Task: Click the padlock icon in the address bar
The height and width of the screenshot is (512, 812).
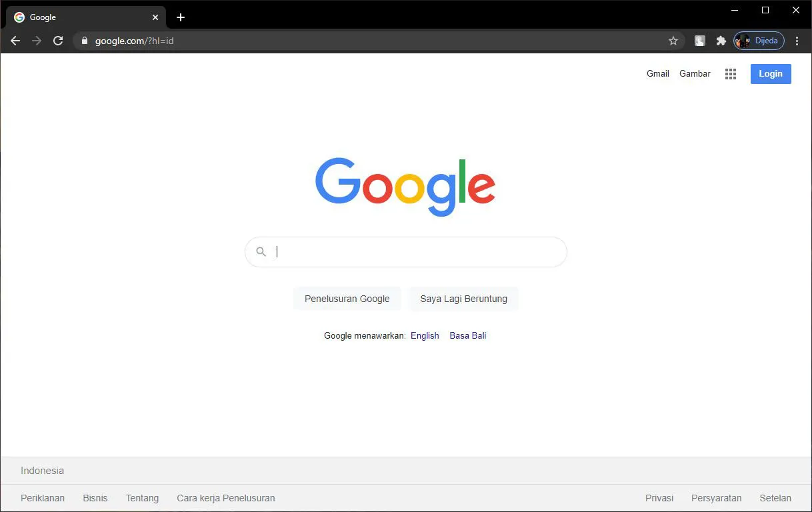Action: click(x=84, y=41)
